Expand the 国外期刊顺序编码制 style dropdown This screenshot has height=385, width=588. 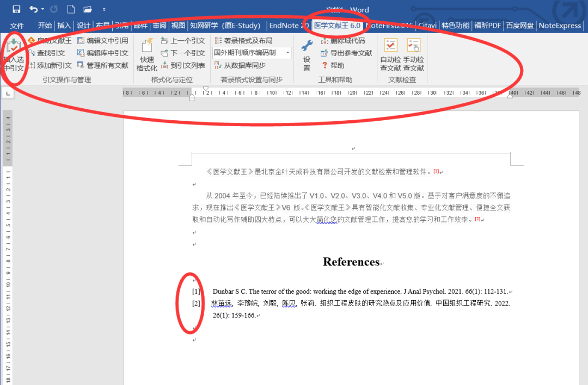pyautogui.click(x=287, y=53)
